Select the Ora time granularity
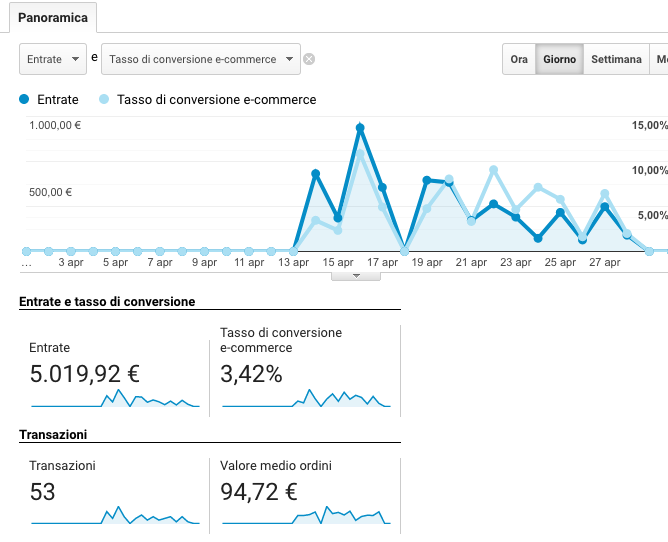This screenshot has height=542, width=668. click(x=519, y=59)
